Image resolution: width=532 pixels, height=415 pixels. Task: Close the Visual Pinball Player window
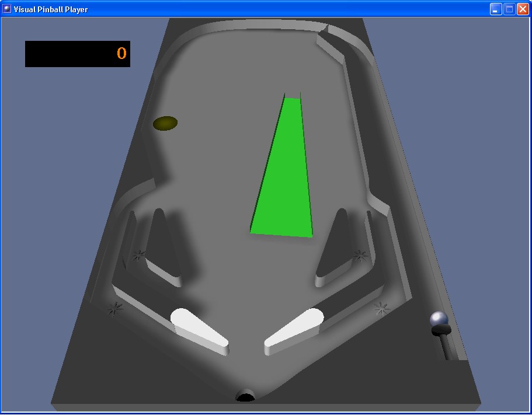click(x=523, y=9)
